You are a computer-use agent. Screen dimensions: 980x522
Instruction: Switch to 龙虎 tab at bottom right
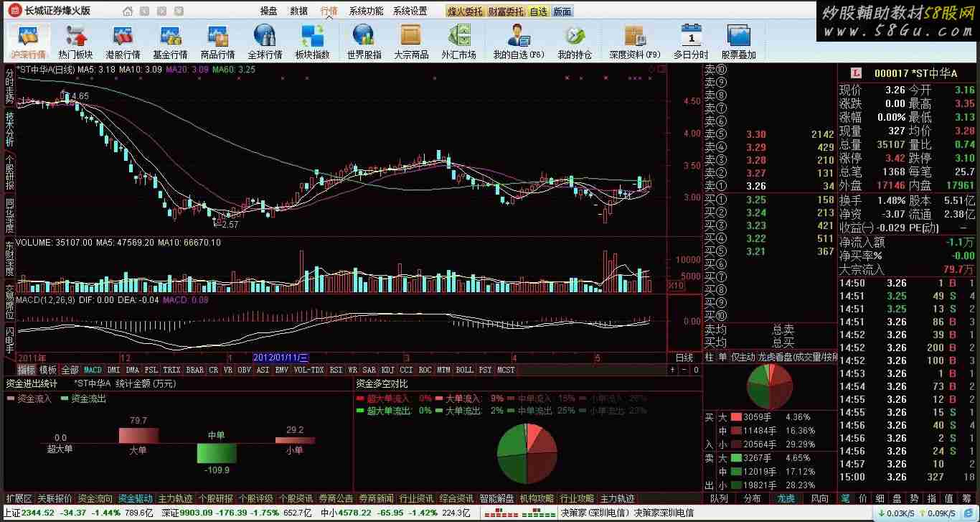click(x=786, y=498)
